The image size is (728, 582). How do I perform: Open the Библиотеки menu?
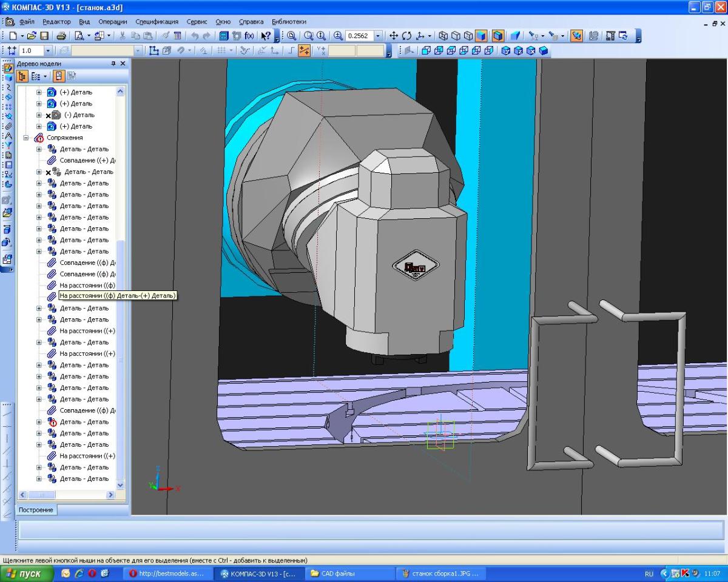click(289, 21)
